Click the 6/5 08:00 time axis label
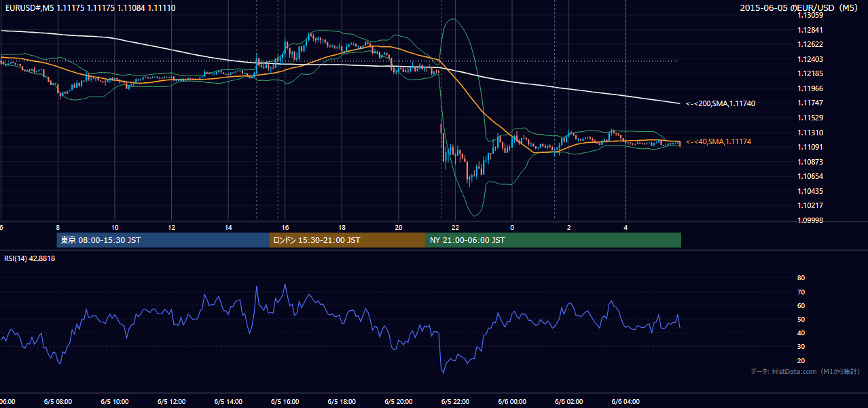Image resolution: width=868 pixels, height=408 pixels. tap(58, 402)
